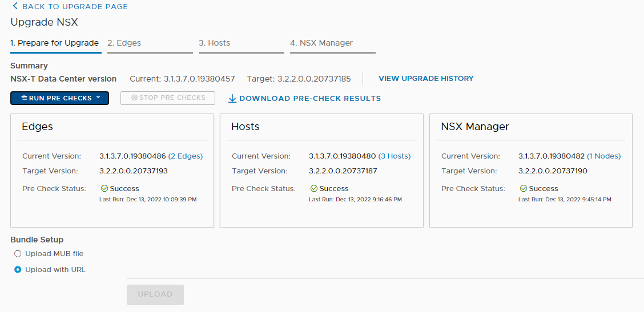Open the (2 Edges) link
Screen dimensions: 644x312
click(185, 156)
